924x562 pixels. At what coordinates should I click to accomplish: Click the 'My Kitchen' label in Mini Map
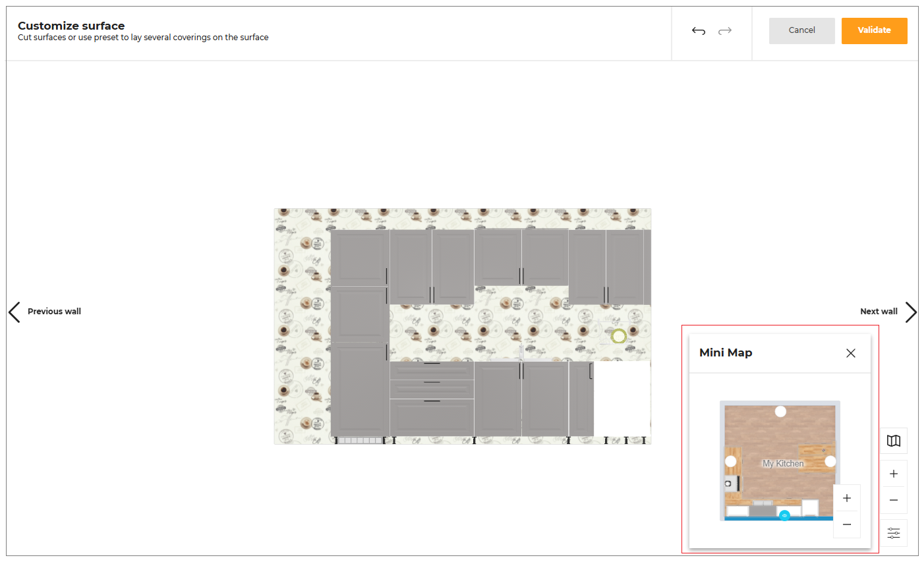[783, 463]
